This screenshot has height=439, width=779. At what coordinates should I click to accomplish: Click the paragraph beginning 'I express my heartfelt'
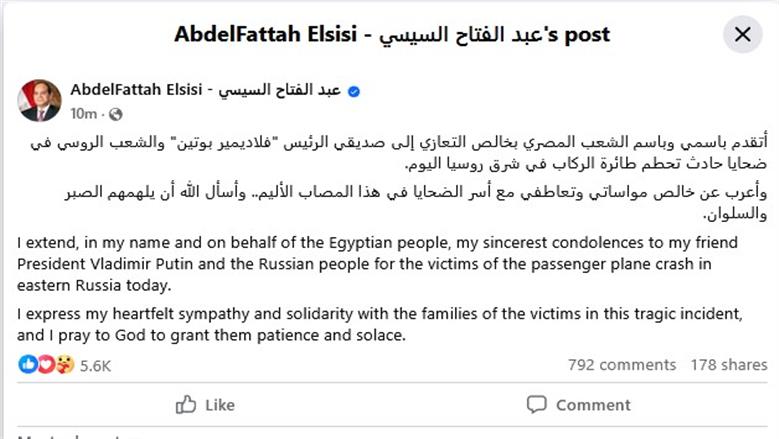pos(380,324)
